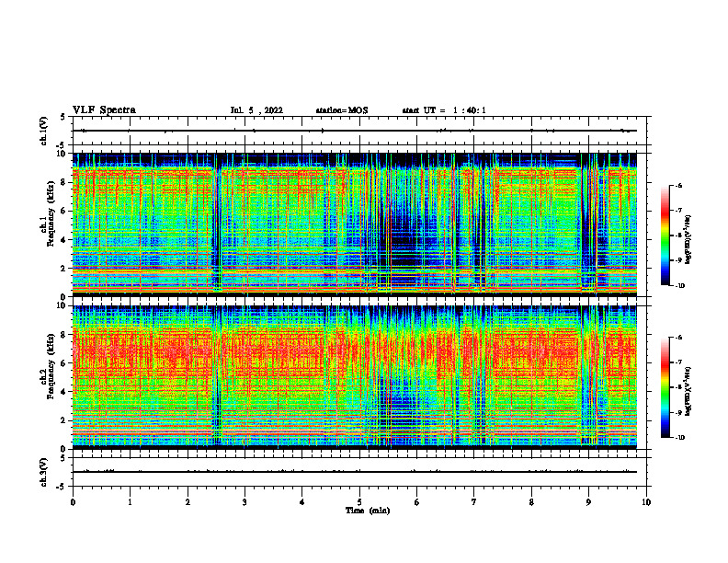Select the "start UT = 1:40:1" header text
Viewport: 728px width, 563px height.
pos(444,110)
